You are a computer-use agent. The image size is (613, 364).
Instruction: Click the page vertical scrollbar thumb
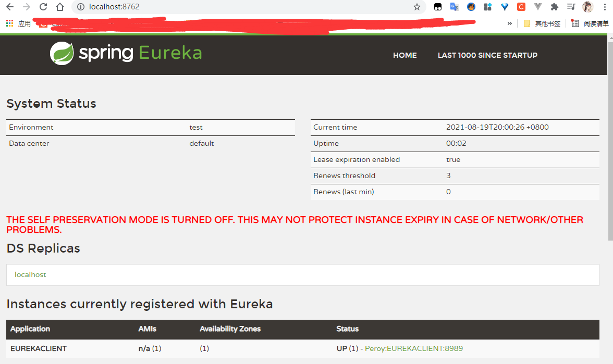pyautogui.click(x=610, y=141)
